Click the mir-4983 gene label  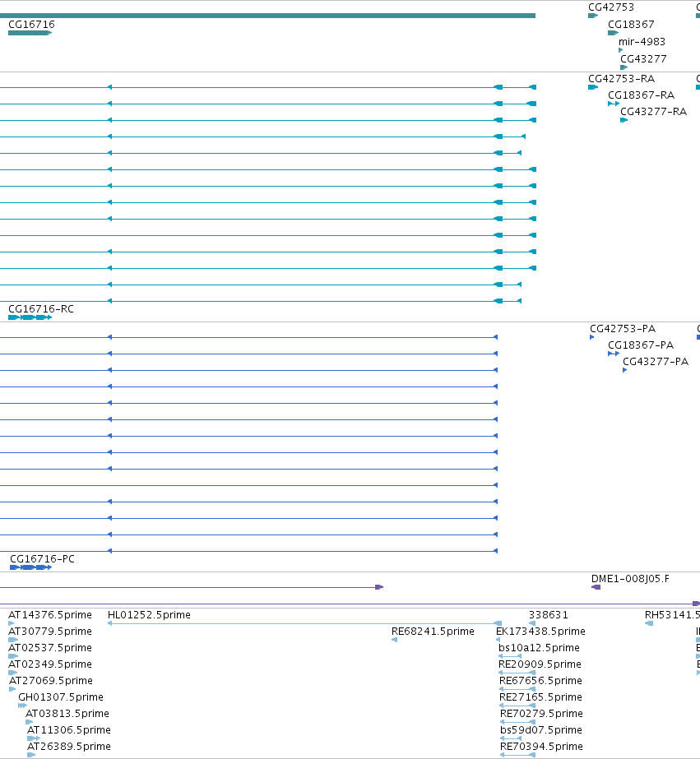tap(642, 42)
